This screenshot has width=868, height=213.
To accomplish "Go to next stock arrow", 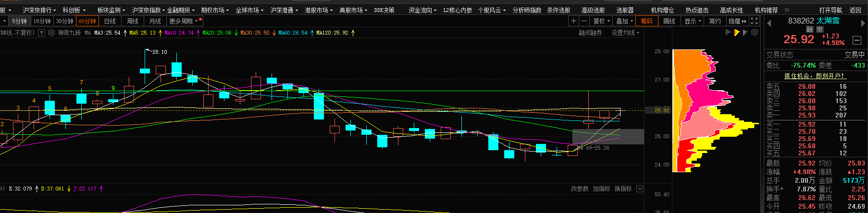I will coord(864,23).
